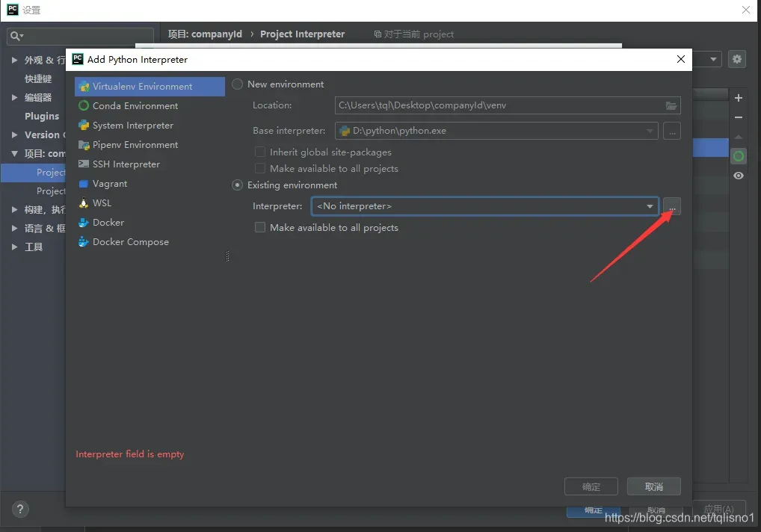Select highlighted Project Interpreter tree item

[33, 173]
